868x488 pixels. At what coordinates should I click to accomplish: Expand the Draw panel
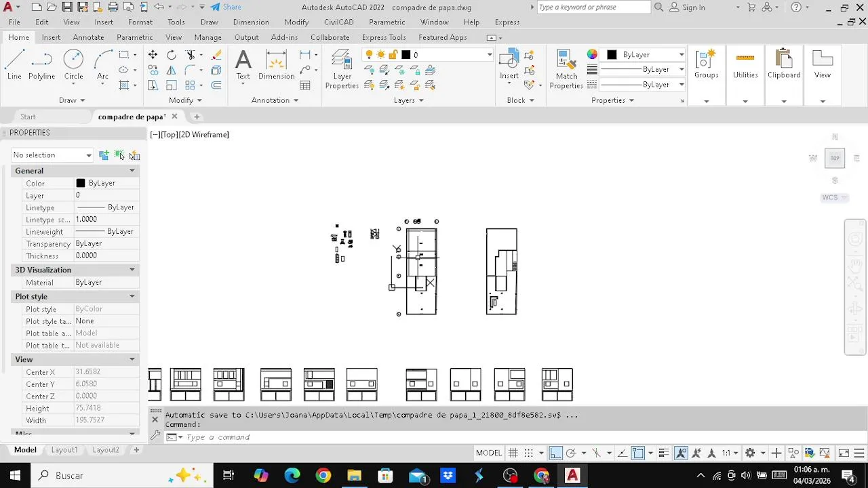tap(72, 100)
